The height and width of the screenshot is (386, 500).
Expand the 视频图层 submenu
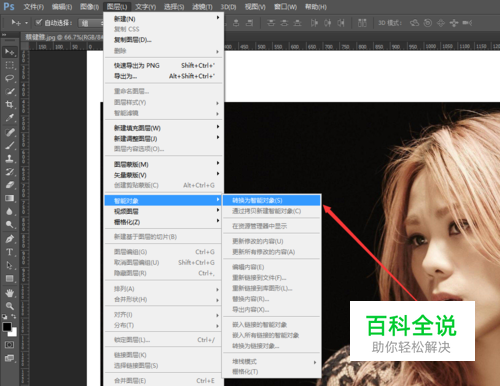pos(164,211)
